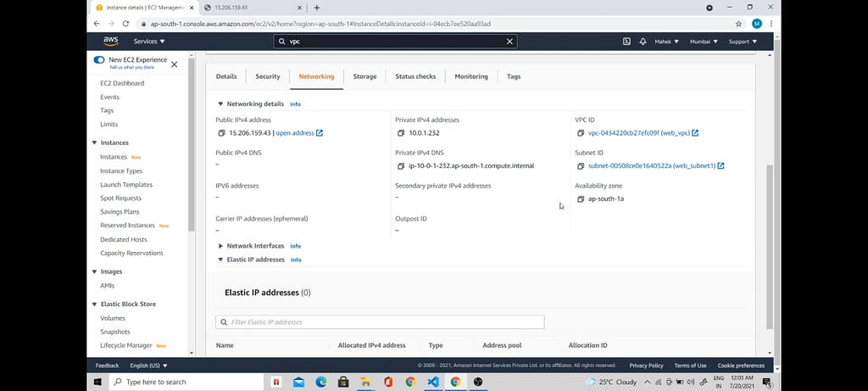Open the vpc-0434220cb27efc09f (web_vpc) link

[639, 133]
